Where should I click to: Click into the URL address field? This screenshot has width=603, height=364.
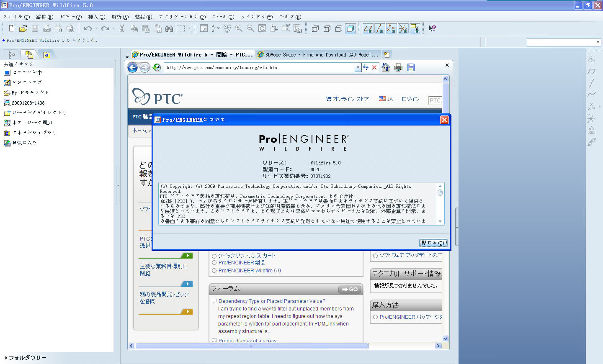pyautogui.click(x=260, y=67)
